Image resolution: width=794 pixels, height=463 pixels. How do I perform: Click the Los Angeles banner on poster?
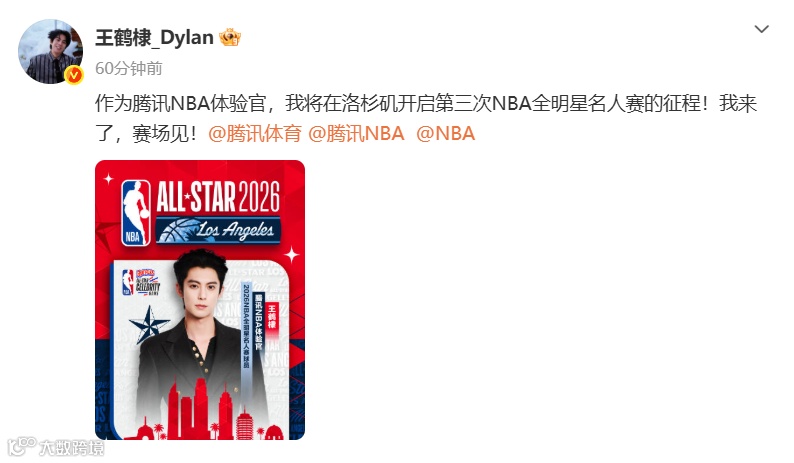(x=218, y=230)
